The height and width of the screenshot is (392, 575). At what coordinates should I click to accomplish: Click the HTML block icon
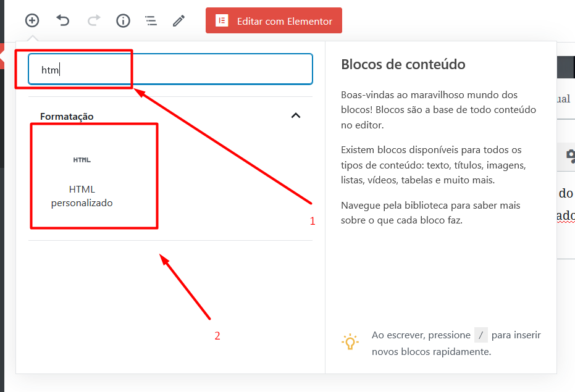(x=82, y=160)
